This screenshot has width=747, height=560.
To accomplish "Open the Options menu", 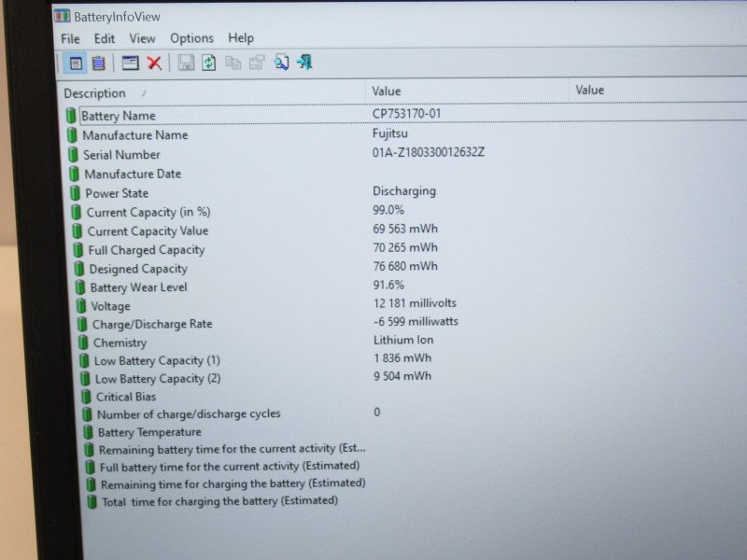I will (x=192, y=38).
